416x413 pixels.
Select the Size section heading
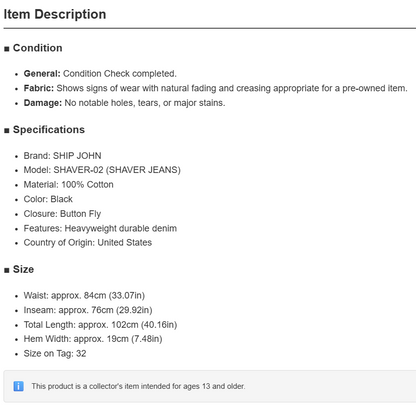[23, 269]
